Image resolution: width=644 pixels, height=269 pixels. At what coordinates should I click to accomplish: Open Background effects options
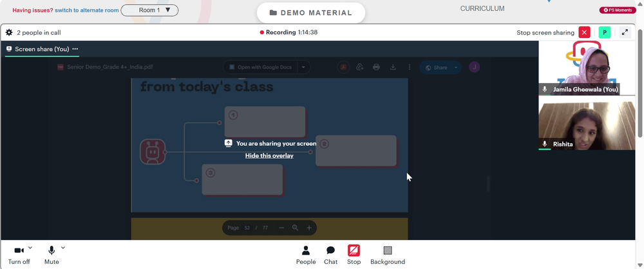[x=388, y=255]
